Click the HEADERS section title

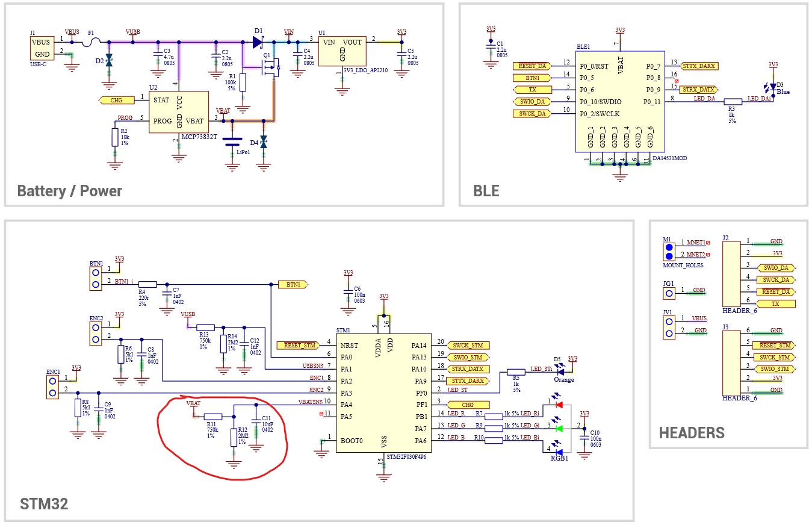(x=692, y=432)
